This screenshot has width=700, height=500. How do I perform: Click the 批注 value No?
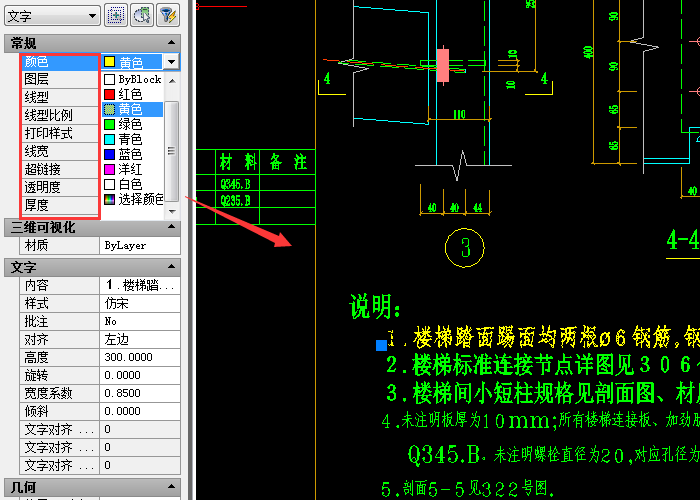coord(140,321)
